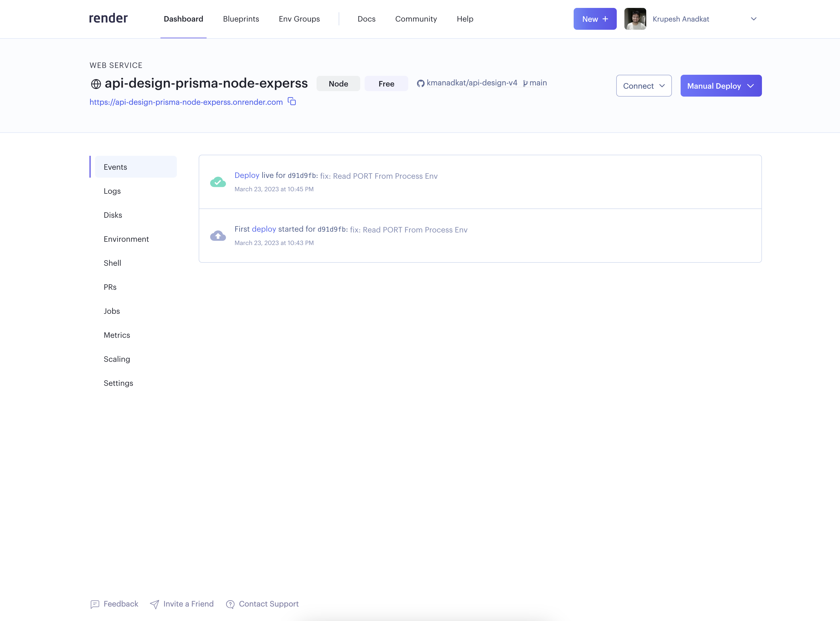This screenshot has height=621, width=840.
Task: Click the Invite a Friend paper-plane icon
Action: (x=154, y=604)
